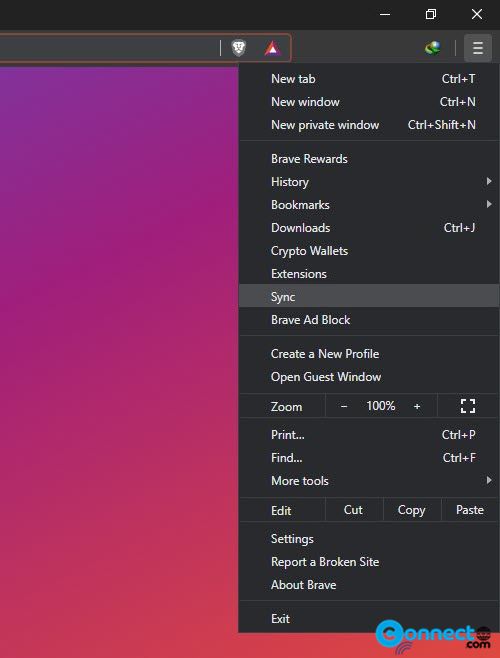Viewport: 500px width, 658px height.
Task: Choose New window menu entry
Action: click(x=369, y=102)
